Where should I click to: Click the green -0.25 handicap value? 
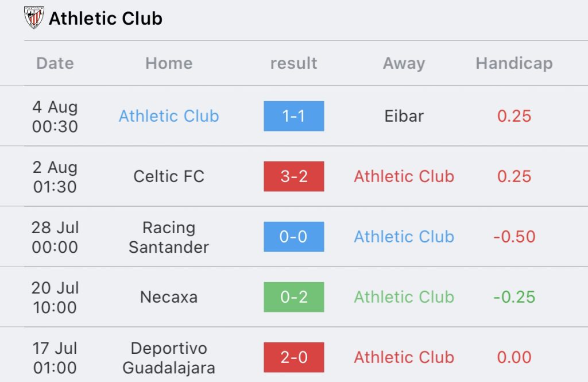coord(514,297)
